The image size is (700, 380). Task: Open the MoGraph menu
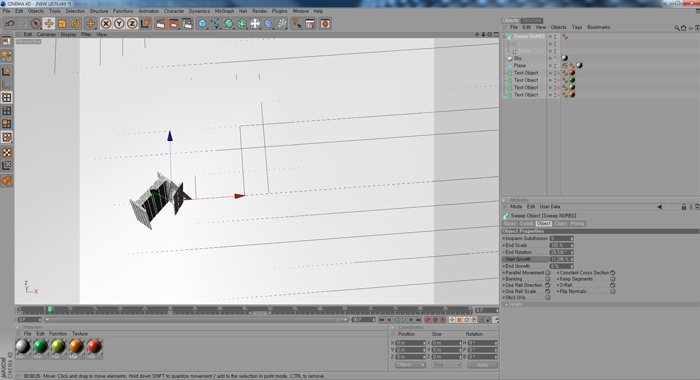pyautogui.click(x=224, y=11)
